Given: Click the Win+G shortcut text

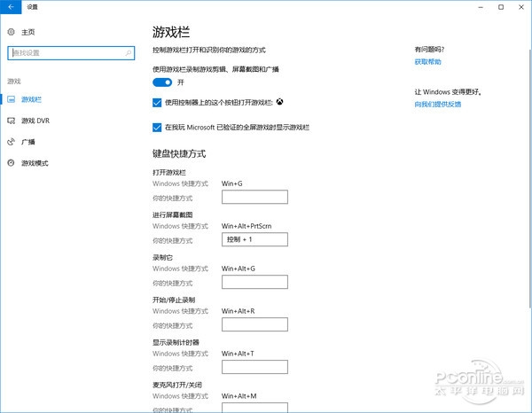Looking at the screenshot, I should tap(232, 183).
